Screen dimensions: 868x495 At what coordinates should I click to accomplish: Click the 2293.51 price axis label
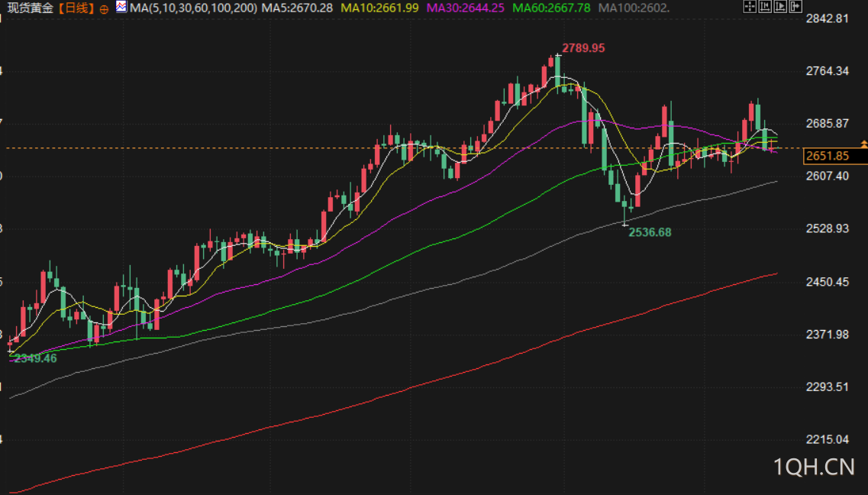(x=827, y=387)
